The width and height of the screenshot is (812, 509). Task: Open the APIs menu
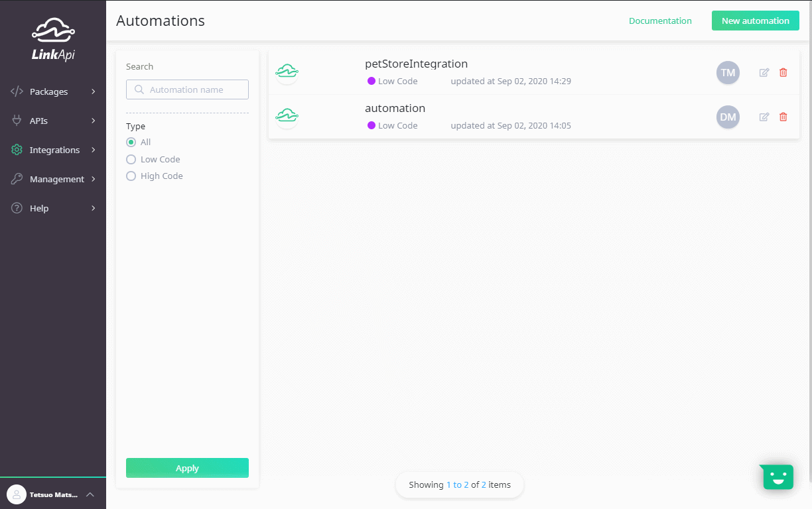53,121
